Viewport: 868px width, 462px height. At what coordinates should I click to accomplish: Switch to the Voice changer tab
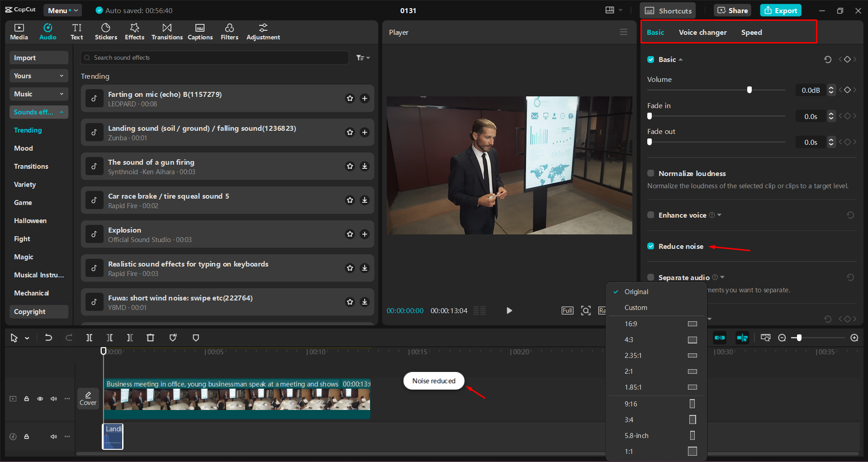point(702,32)
